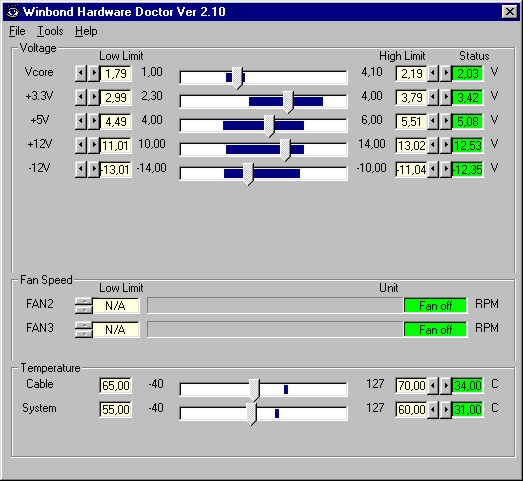Click the Cable temperature status 34,00

(x=468, y=386)
